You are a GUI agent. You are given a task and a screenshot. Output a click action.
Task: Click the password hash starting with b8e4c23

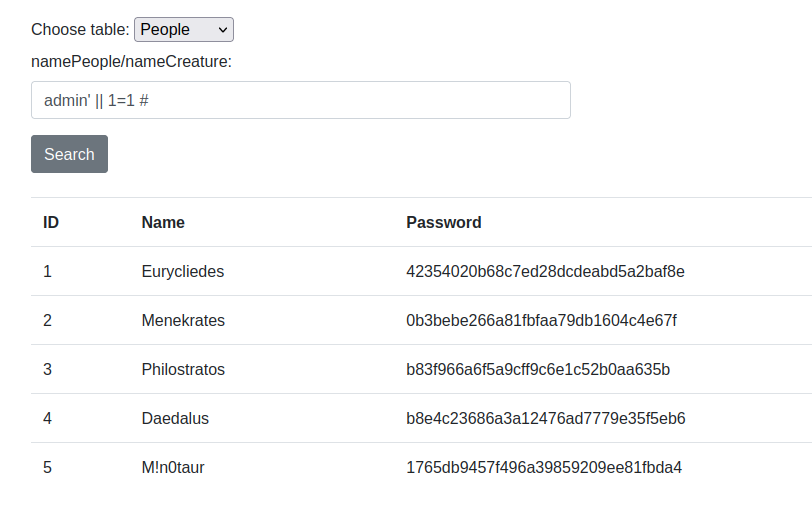pos(545,418)
